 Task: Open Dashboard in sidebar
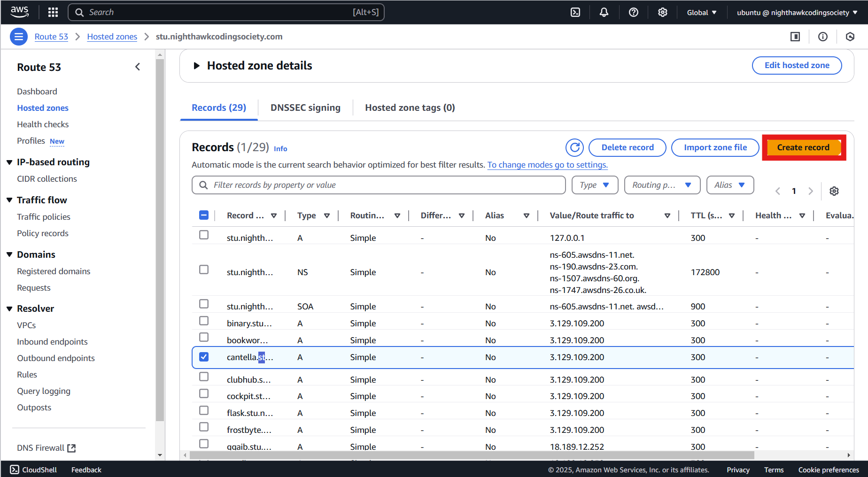point(37,92)
